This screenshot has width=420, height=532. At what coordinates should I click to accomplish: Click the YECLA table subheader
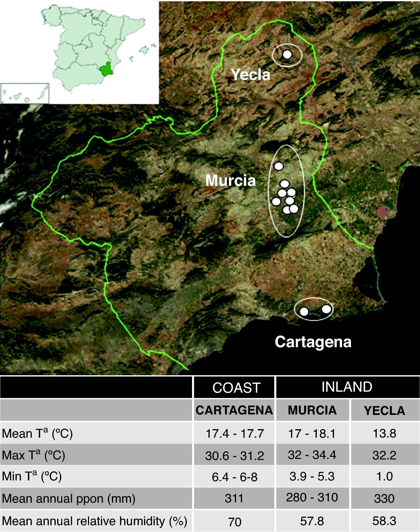pos(384,411)
